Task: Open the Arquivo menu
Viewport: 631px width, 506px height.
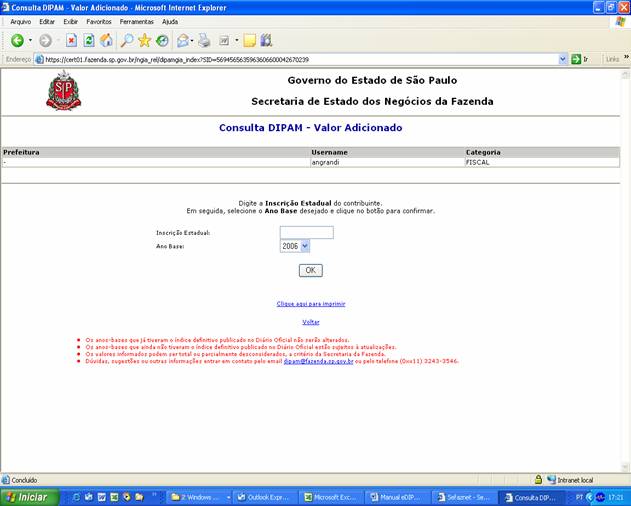Action: [20, 21]
